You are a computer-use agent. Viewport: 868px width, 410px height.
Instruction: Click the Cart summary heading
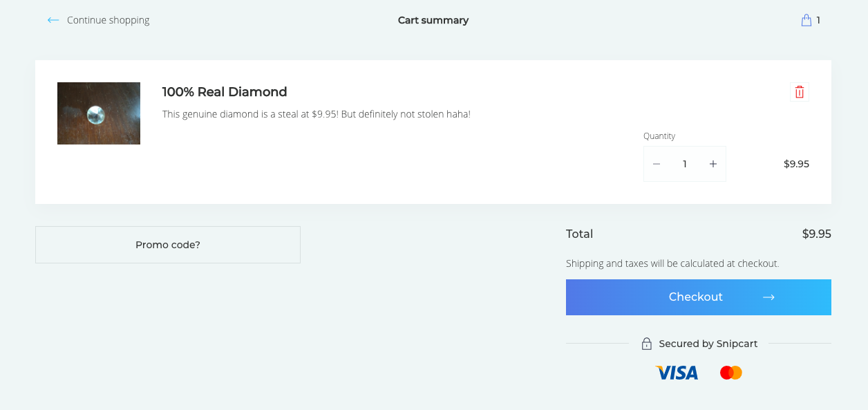[x=433, y=20]
